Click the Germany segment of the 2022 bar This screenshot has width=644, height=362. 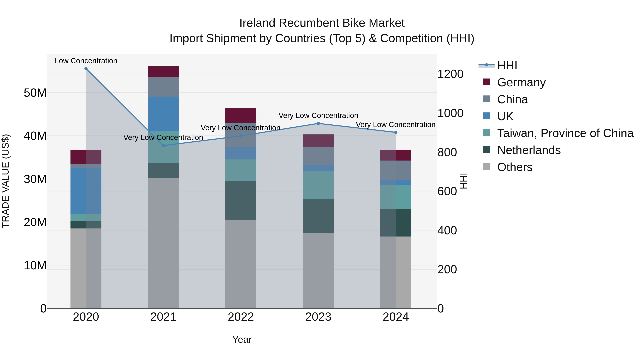pyautogui.click(x=241, y=115)
